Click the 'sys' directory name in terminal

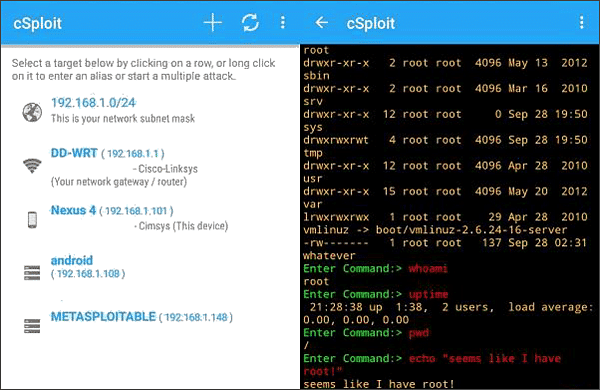313,127
